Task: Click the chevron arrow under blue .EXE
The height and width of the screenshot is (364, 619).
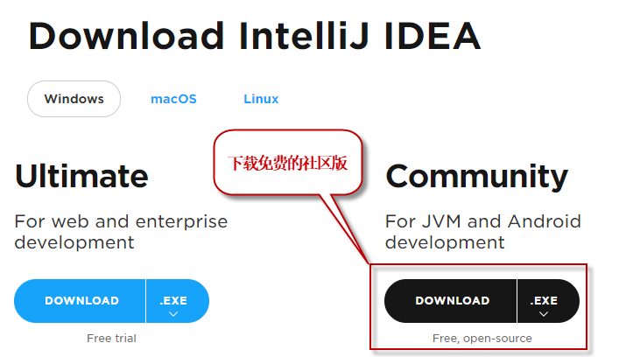Action: coord(173,314)
